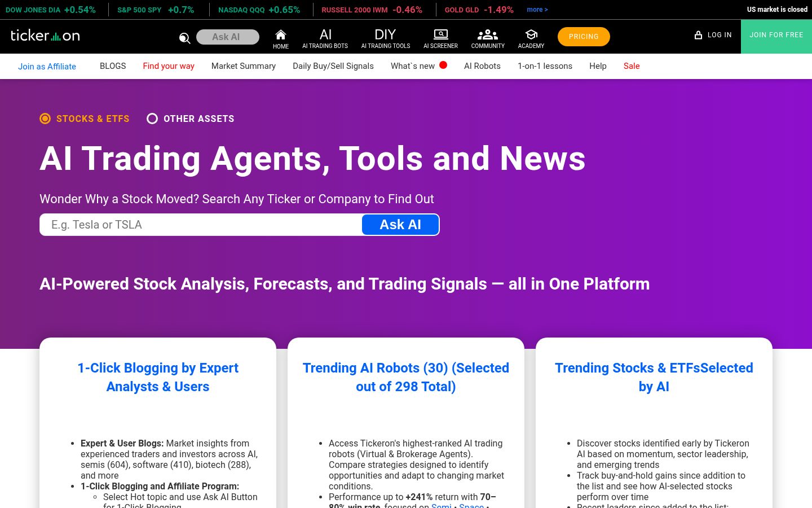Click 'AI Trading Agents, Tools and News' headline
812x508 pixels.
[312, 158]
